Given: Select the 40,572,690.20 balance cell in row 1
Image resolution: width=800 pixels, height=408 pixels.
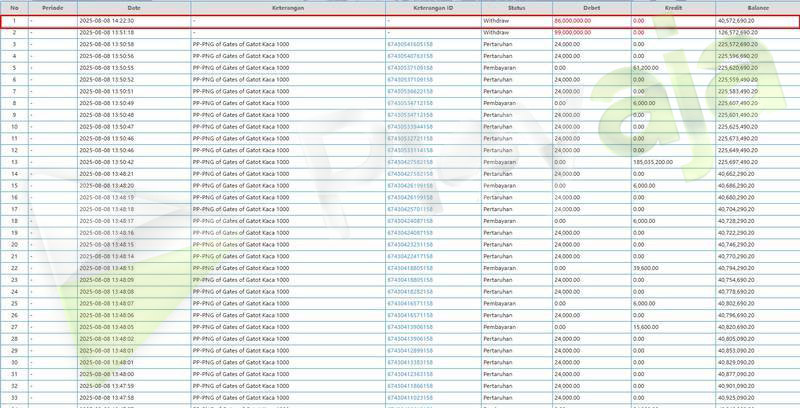Looking at the screenshot, I should tap(736, 20).
